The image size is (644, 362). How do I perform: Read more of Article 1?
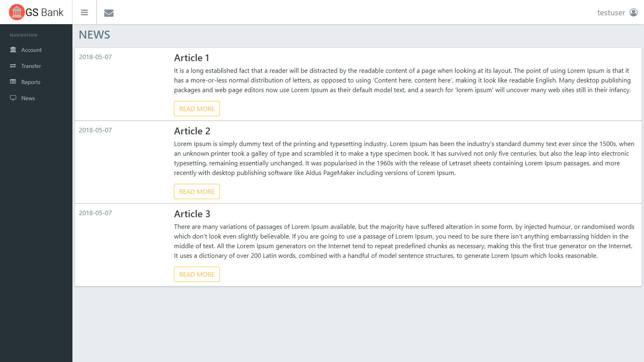pos(196,109)
